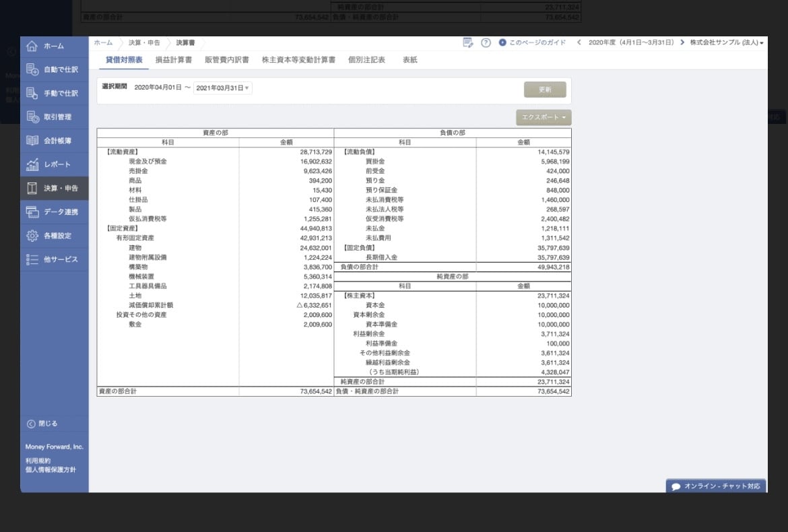Select the 個別注記表 tab
Screen dimensions: 788x532
tap(367, 60)
